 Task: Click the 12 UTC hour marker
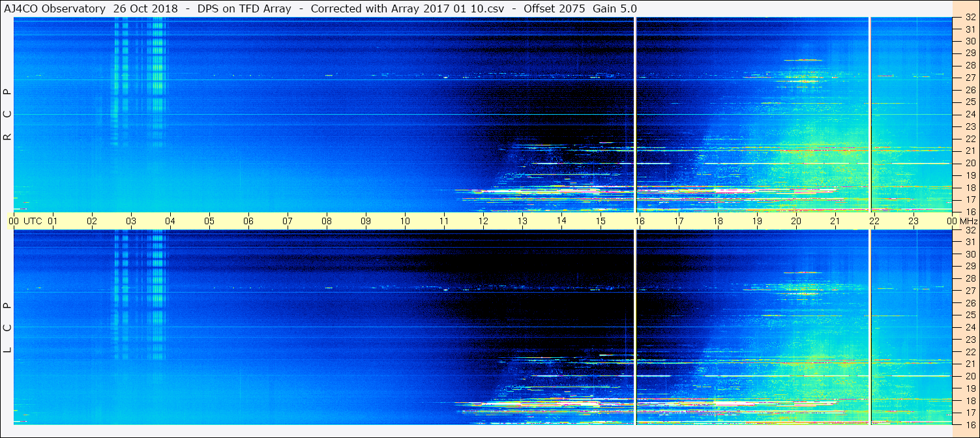[x=483, y=221]
